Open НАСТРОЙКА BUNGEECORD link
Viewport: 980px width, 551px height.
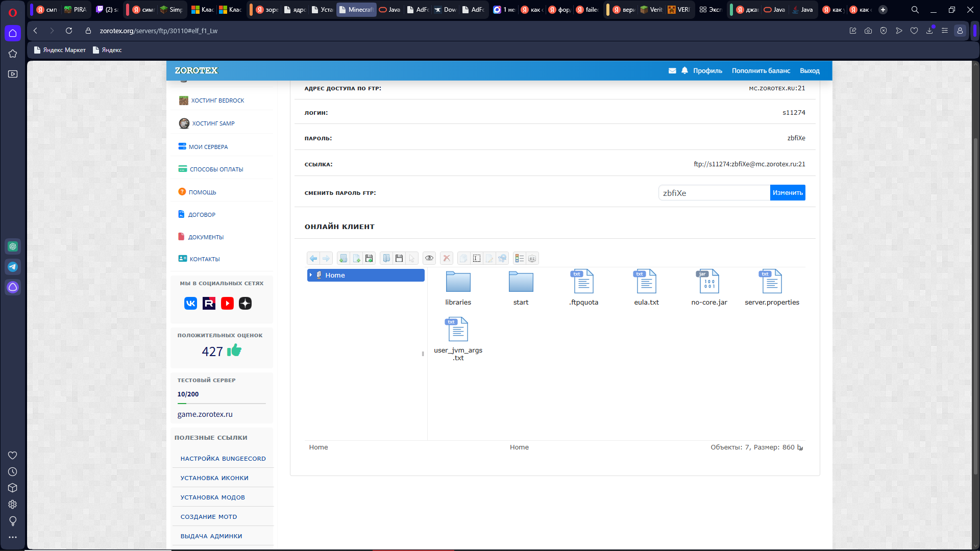[x=223, y=459]
